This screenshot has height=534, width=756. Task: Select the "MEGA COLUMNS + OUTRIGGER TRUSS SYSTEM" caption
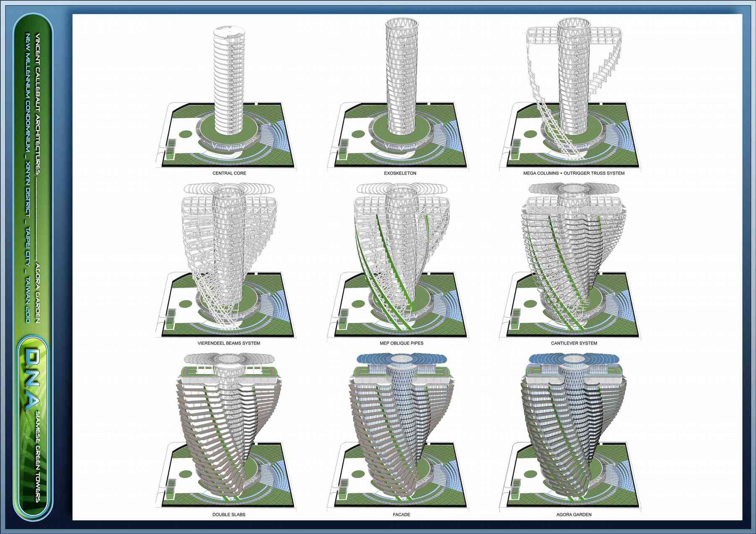click(x=574, y=173)
